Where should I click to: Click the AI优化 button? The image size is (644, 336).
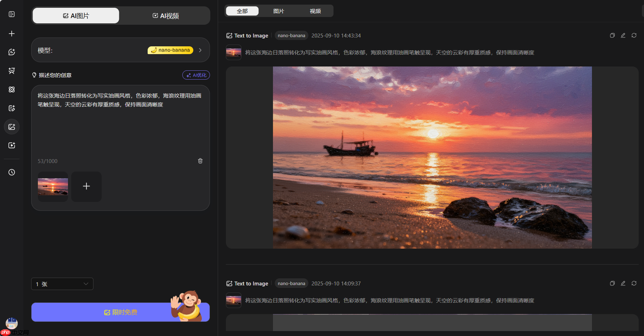tap(196, 75)
